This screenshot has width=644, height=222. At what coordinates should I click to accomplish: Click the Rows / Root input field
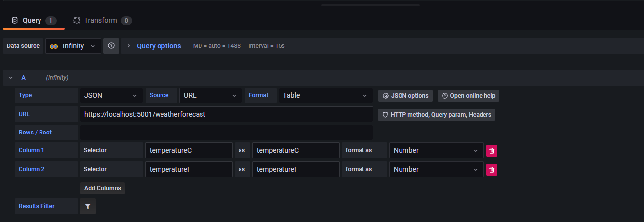(227, 133)
